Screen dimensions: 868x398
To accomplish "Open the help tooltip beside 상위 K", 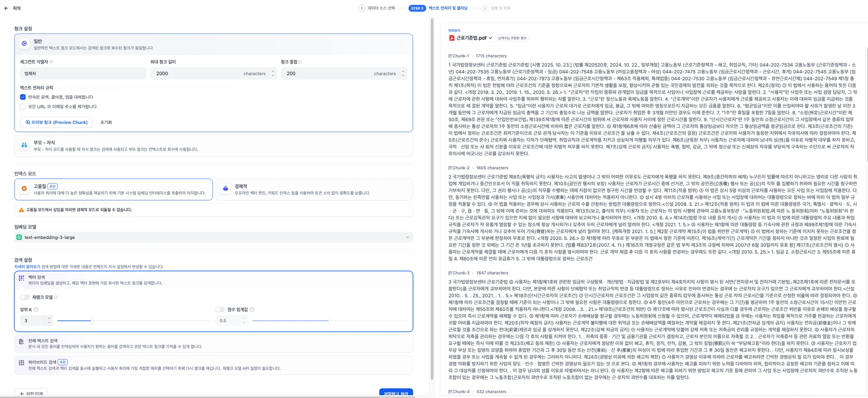I will click(x=36, y=310).
